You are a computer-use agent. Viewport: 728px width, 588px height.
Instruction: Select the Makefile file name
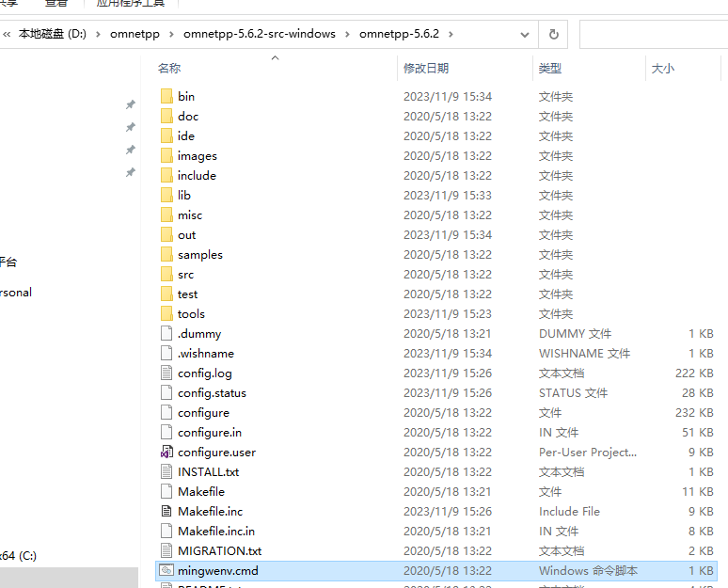click(201, 491)
